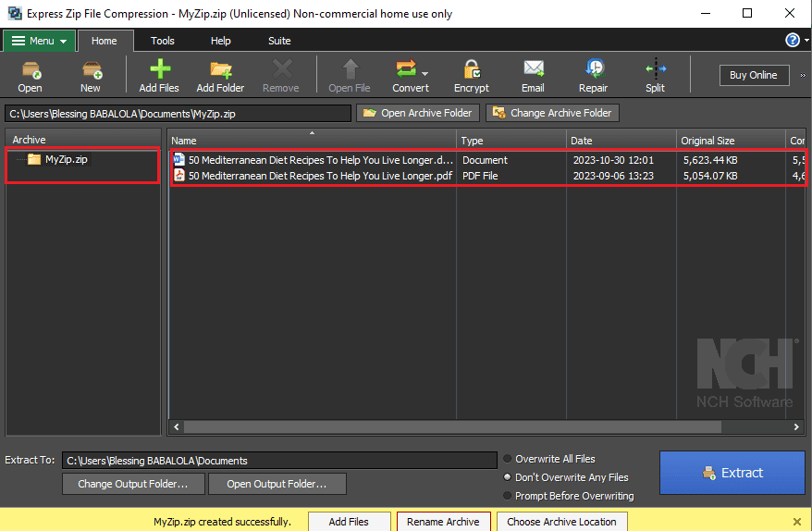Sort by the Type column header
This screenshot has width=812, height=531.
(511, 141)
